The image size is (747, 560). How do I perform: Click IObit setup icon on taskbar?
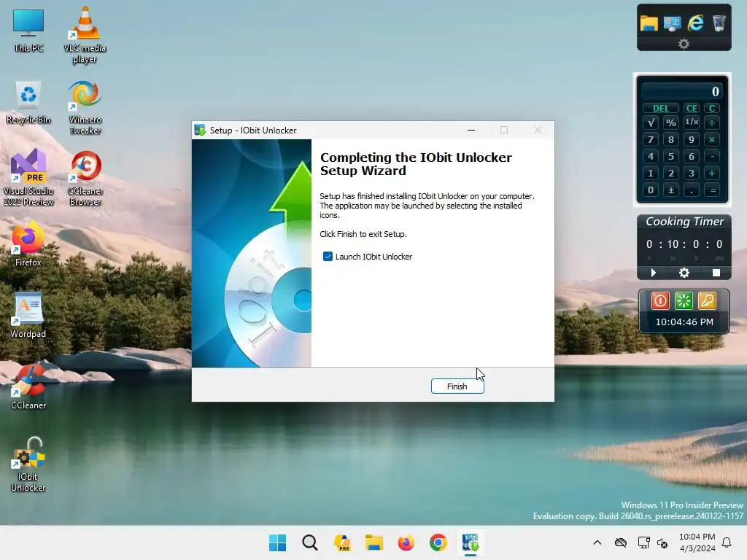click(x=471, y=542)
